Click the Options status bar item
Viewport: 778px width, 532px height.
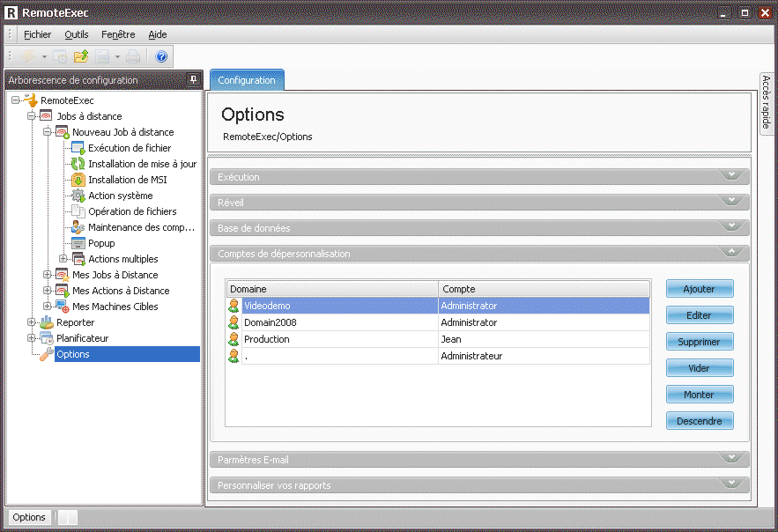pos(29,517)
